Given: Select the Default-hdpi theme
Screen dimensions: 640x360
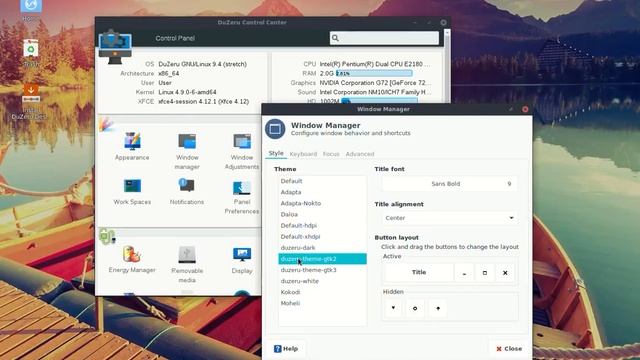Looking at the screenshot, I should click(322, 225).
